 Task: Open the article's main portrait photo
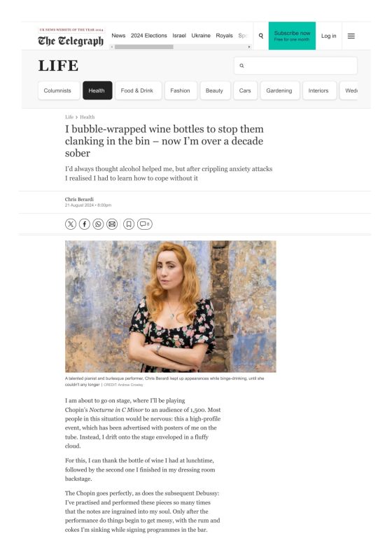click(x=170, y=306)
